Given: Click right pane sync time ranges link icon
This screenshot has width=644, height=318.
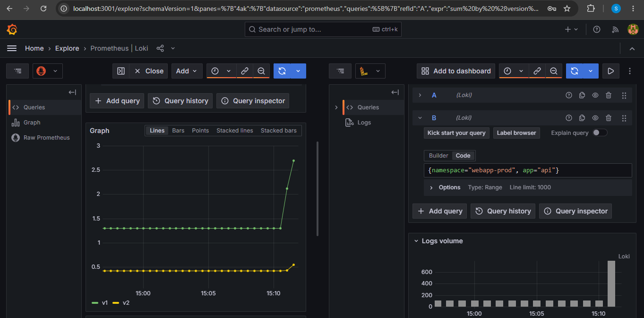Looking at the screenshot, I should pos(537,71).
